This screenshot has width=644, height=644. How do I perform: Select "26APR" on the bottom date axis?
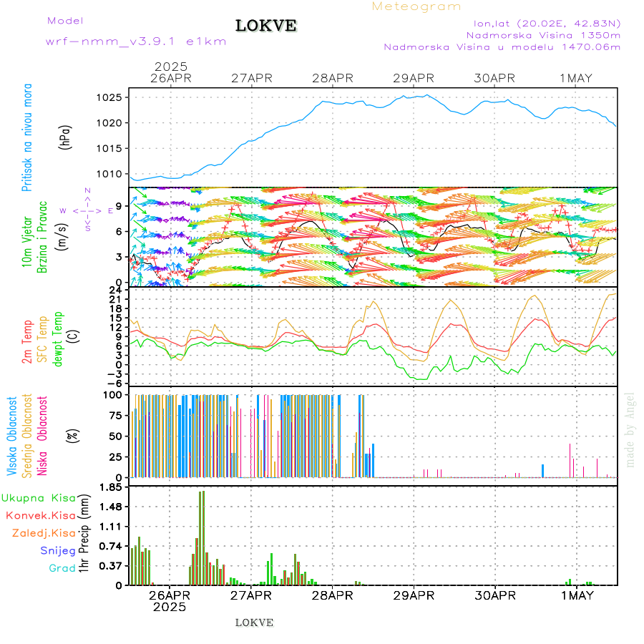(170, 595)
